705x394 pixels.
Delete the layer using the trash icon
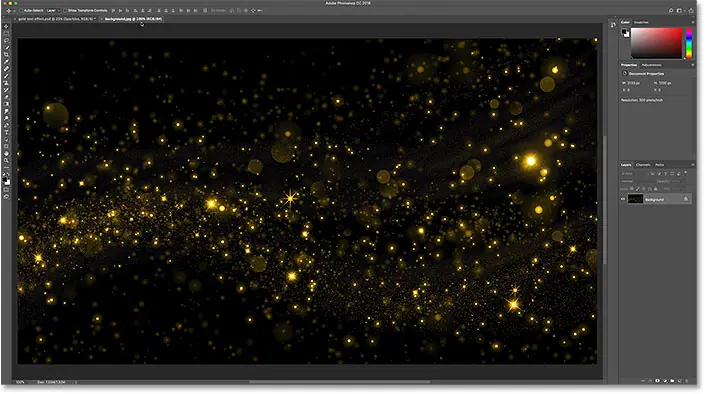tap(687, 381)
